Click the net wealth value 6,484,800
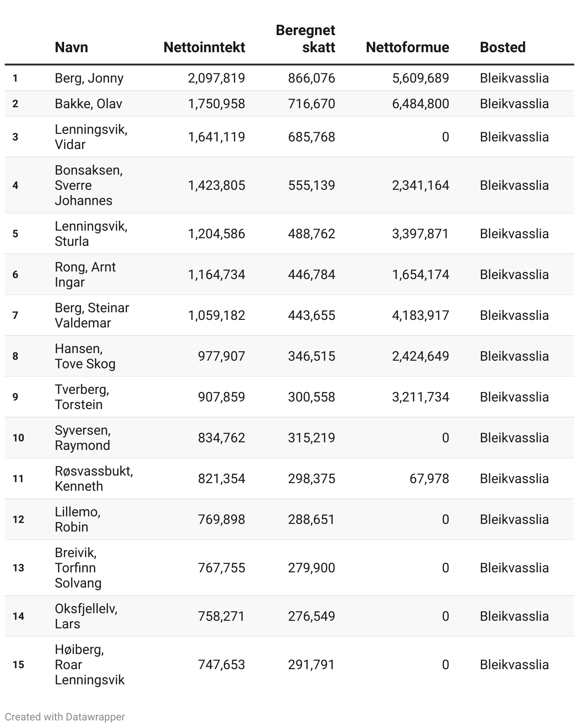Viewport: 579px width, 728px height. [x=420, y=103]
